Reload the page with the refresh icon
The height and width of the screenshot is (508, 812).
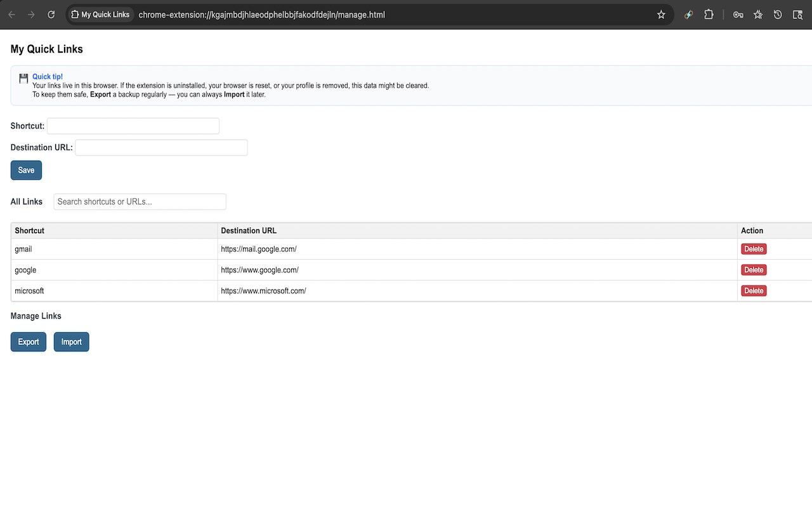tap(51, 15)
